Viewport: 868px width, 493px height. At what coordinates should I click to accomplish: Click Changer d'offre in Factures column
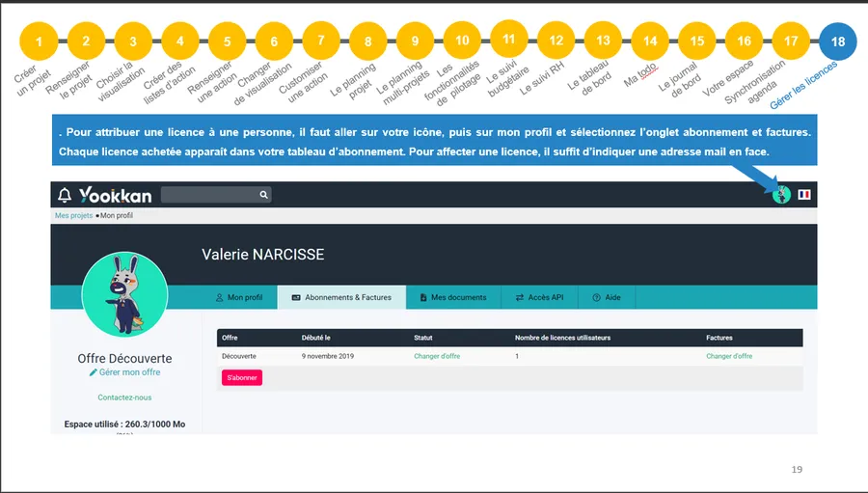[x=729, y=356]
